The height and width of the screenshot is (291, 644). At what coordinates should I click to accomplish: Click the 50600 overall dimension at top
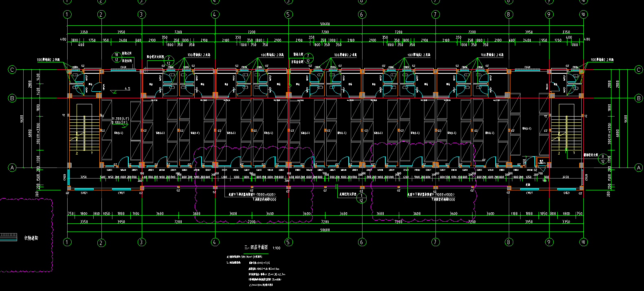325,24
